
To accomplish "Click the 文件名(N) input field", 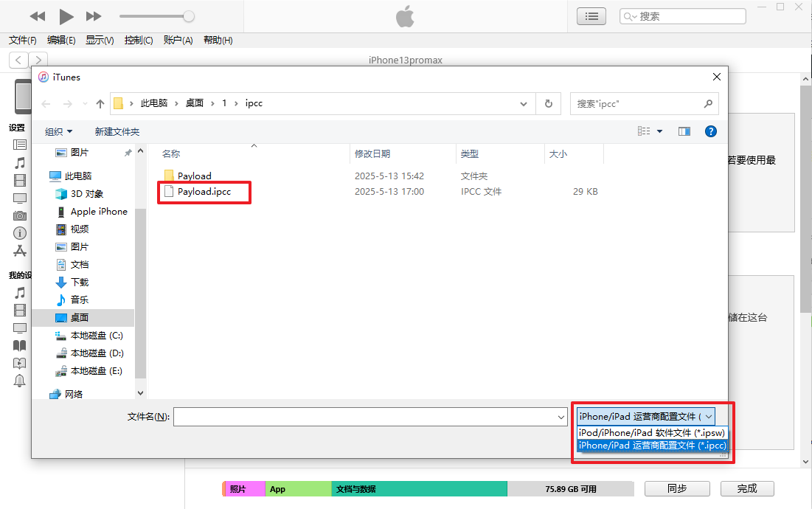I will tap(365, 417).
